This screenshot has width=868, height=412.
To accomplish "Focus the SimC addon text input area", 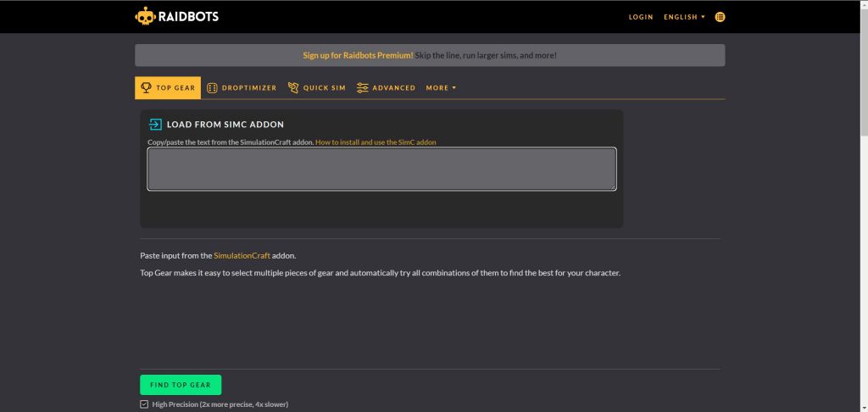I will [x=381, y=169].
